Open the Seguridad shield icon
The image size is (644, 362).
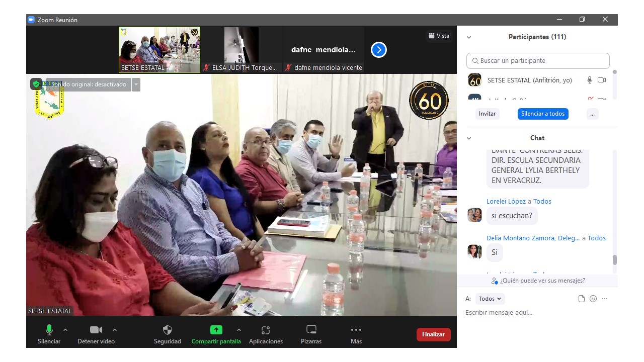[168, 330]
